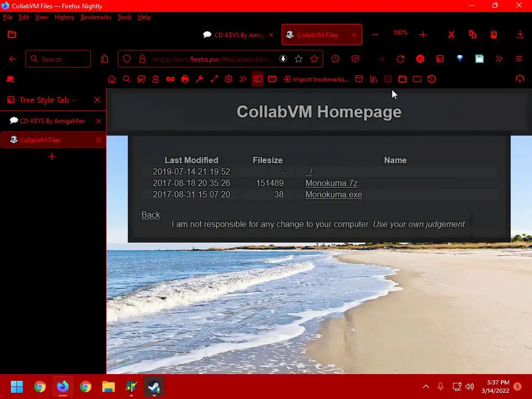
Task: Toggle the bookmark star in the address bar
Action: coord(299,59)
